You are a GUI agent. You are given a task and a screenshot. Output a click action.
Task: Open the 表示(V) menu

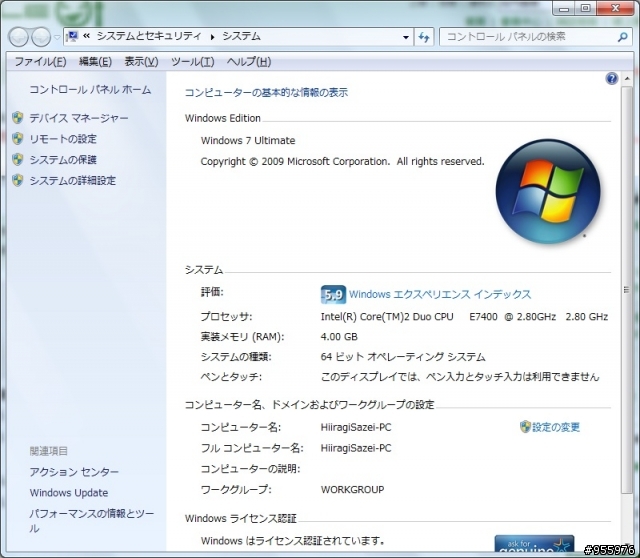[141, 62]
